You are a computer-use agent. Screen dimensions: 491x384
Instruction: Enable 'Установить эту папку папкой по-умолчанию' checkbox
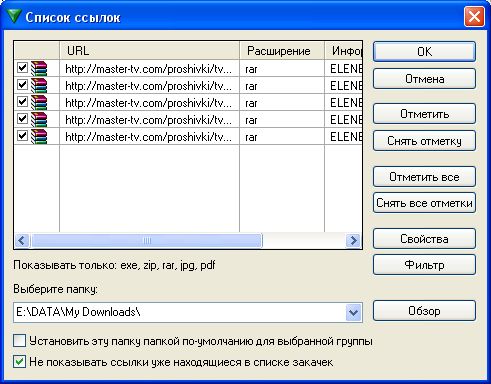click(19, 341)
